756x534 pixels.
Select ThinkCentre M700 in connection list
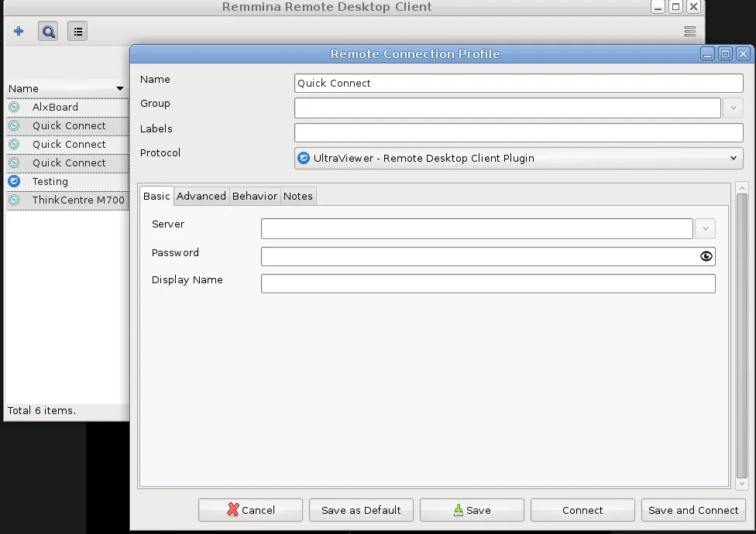(x=67, y=200)
